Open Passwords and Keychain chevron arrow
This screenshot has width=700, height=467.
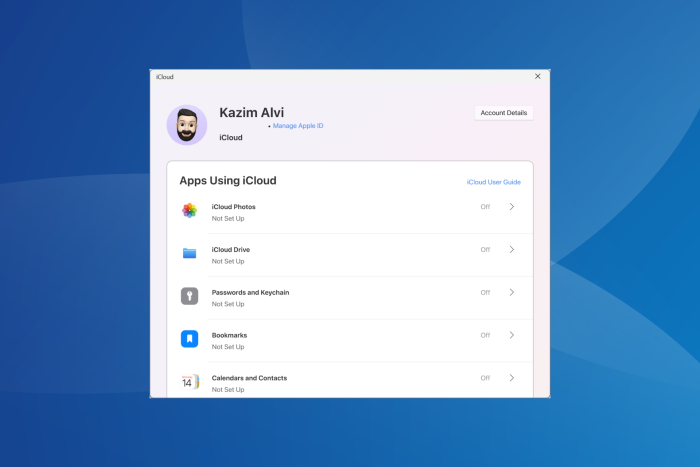pos(512,292)
